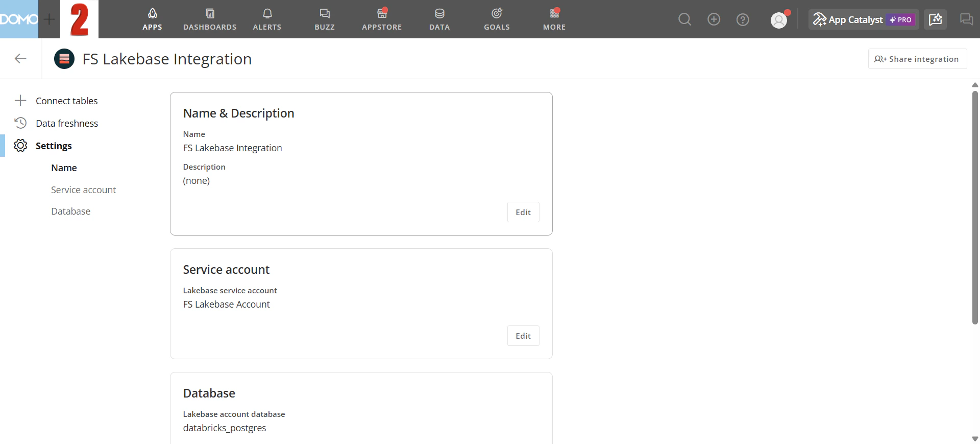Edit the Service account card
980x444 pixels.
(x=523, y=336)
